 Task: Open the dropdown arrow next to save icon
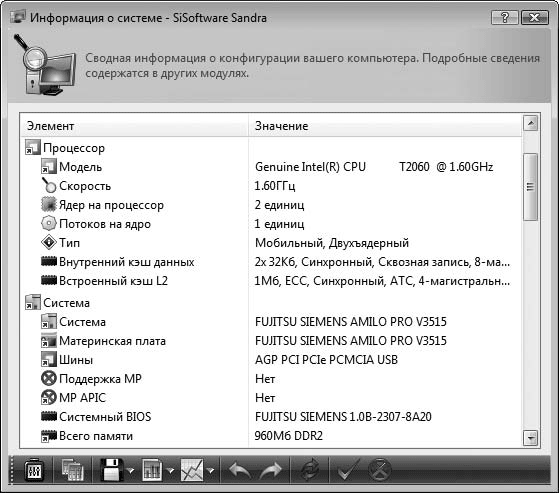point(131,471)
